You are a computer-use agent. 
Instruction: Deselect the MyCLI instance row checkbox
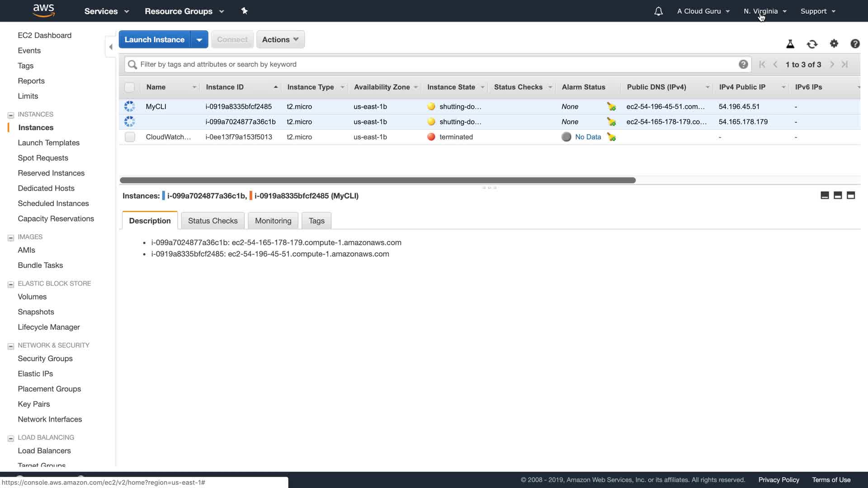tap(130, 107)
